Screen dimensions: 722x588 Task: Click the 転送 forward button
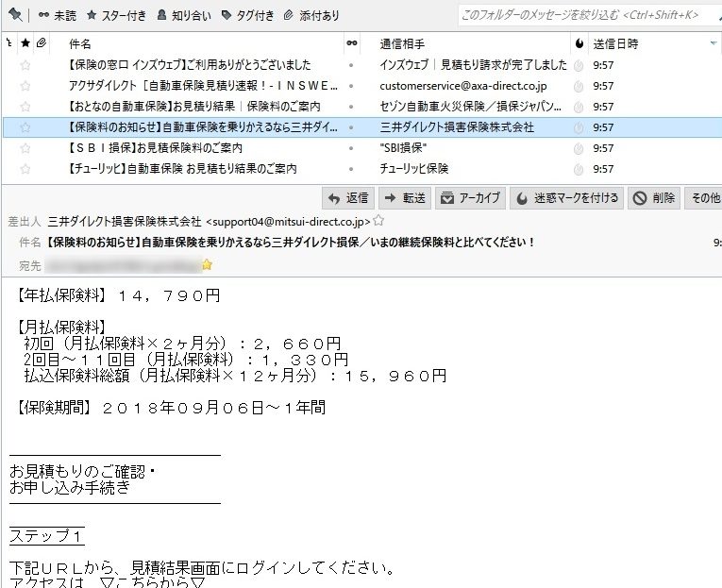pos(405,198)
